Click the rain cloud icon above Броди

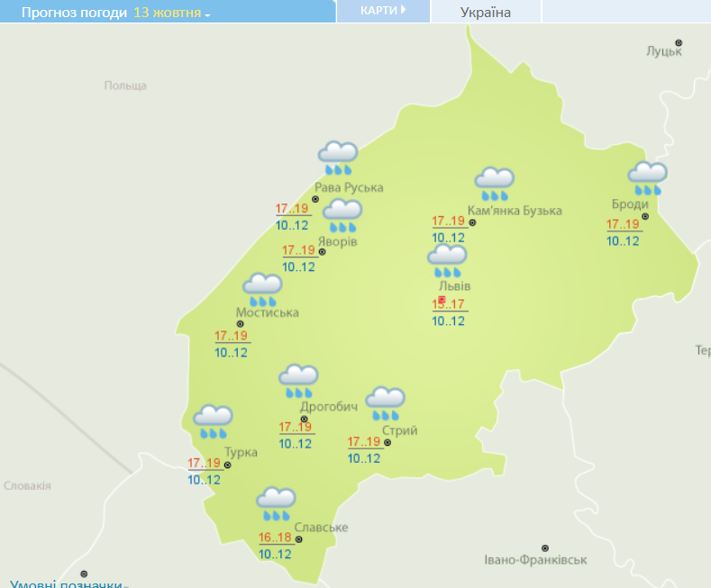click(x=647, y=177)
